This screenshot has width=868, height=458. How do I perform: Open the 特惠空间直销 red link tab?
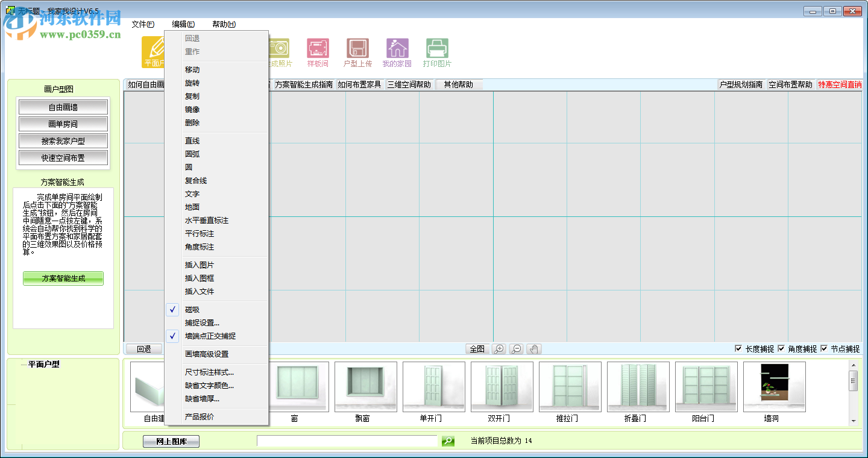tap(839, 85)
